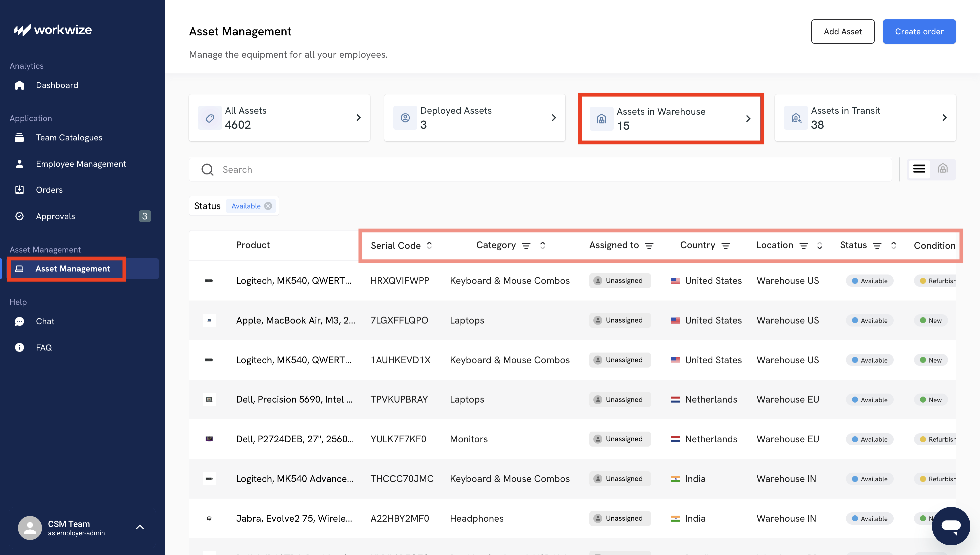The width and height of the screenshot is (980, 555).
Task: Click product Jabra, Evolve2 75 row
Action: (x=294, y=518)
